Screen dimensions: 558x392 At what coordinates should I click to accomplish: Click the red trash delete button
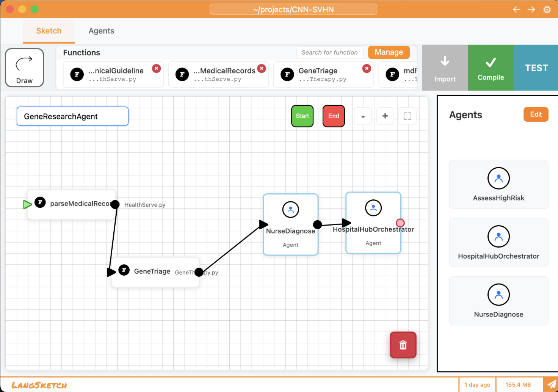pos(403,345)
